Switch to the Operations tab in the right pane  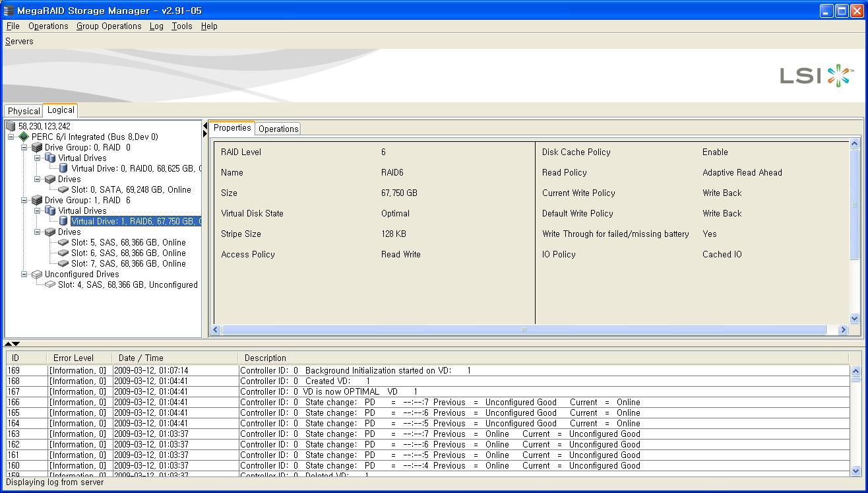click(x=278, y=129)
